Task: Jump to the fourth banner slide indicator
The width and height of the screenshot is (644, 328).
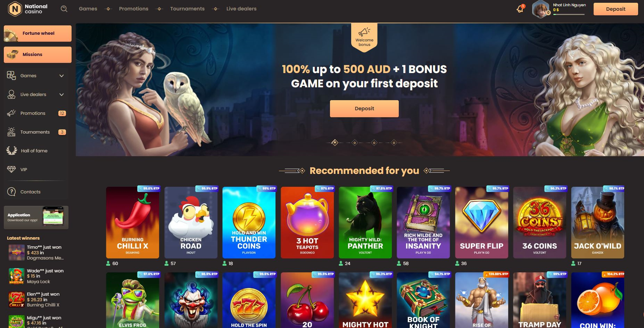Action: tap(394, 143)
